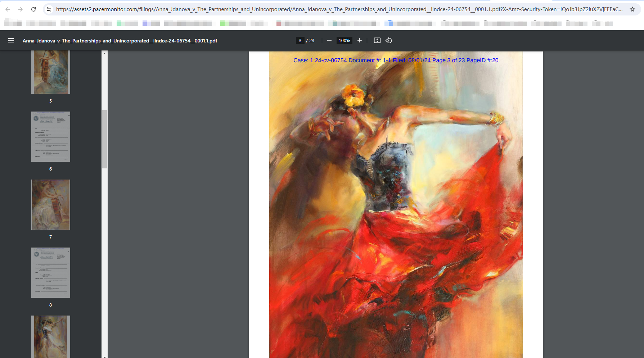Image resolution: width=644 pixels, height=358 pixels.
Task: Open page 7 cello painting thumbnail
Action: click(x=50, y=204)
